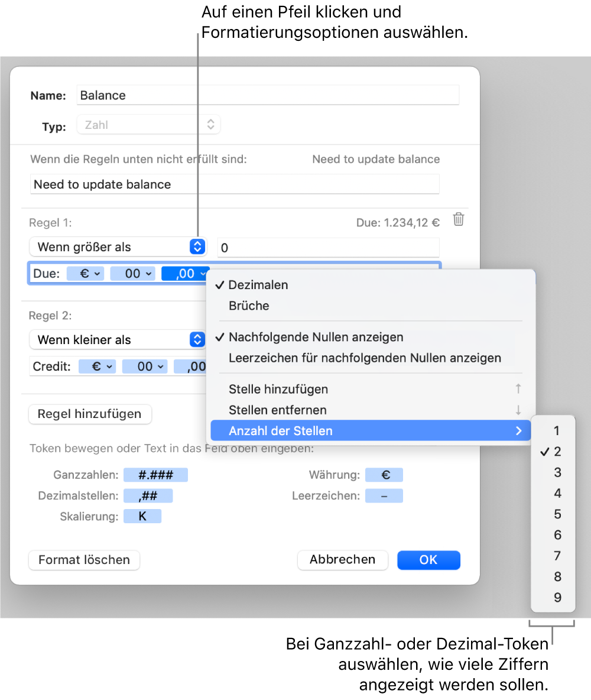The height and width of the screenshot is (700, 591).
Task: Choose 'Brüche' in the popup menu
Action: [x=371, y=306]
